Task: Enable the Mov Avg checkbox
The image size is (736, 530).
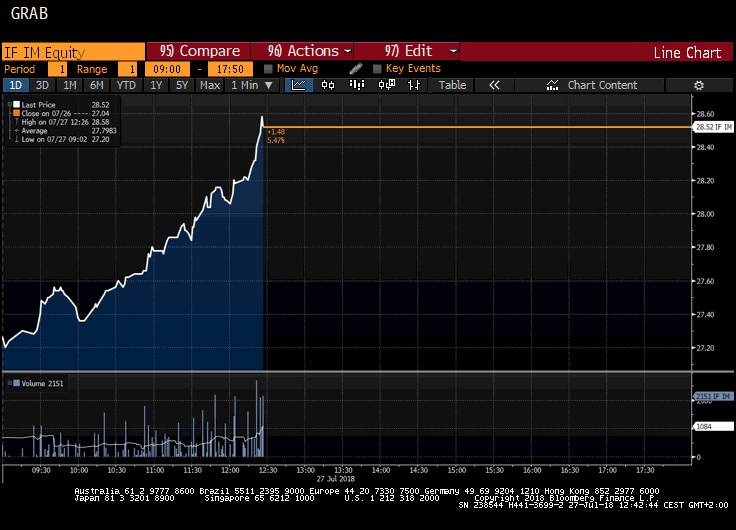Action: [268, 69]
